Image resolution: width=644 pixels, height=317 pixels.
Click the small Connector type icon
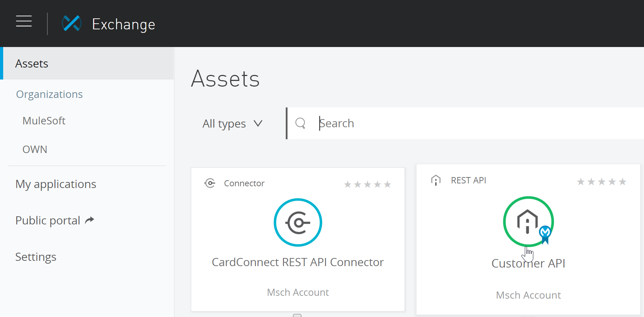pyautogui.click(x=210, y=183)
